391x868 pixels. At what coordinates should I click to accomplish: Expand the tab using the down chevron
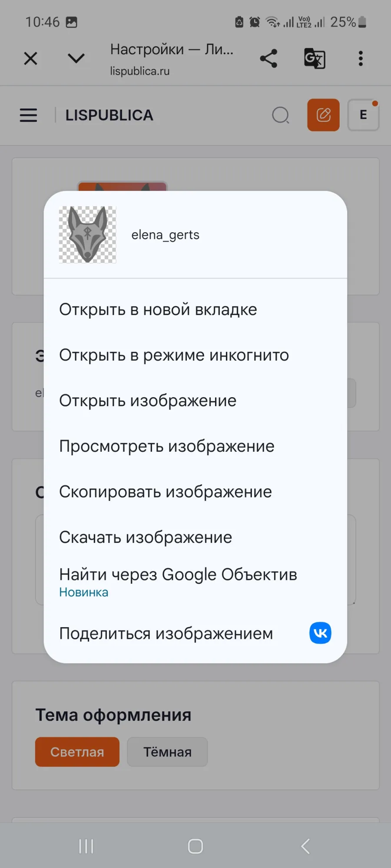(x=76, y=58)
